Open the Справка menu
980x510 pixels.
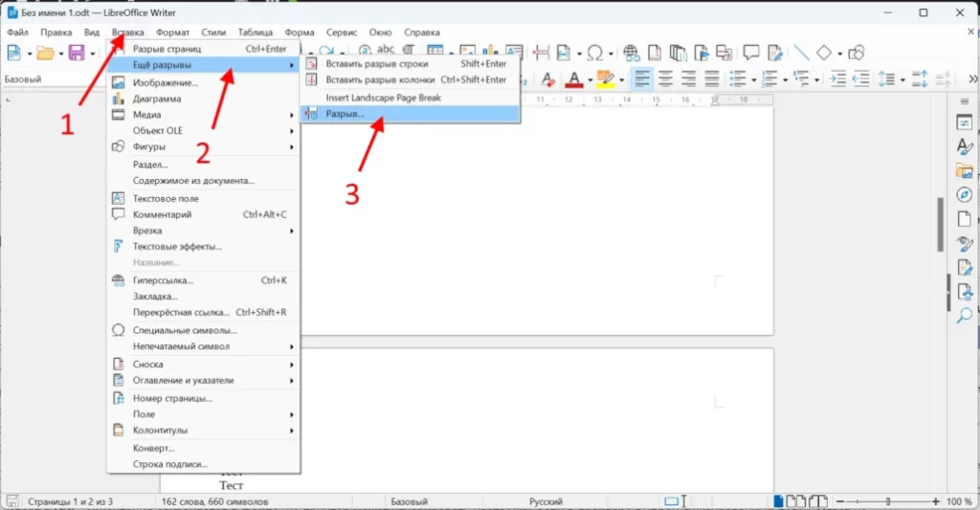click(422, 33)
